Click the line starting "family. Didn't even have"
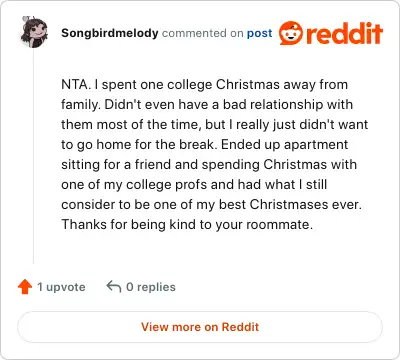Image resolution: width=400 pixels, height=360 pixels. [x=207, y=104]
